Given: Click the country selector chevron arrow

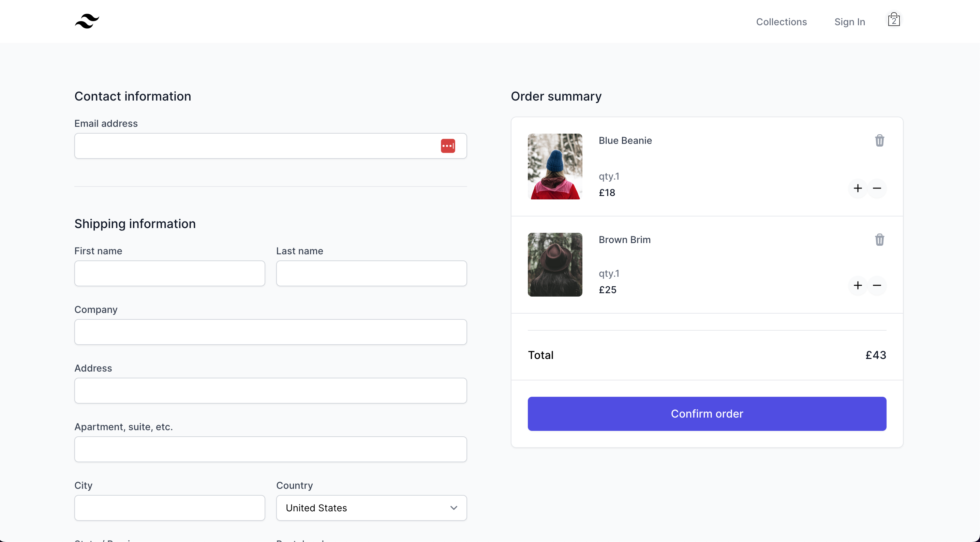Looking at the screenshot, I should pos(454,508).
